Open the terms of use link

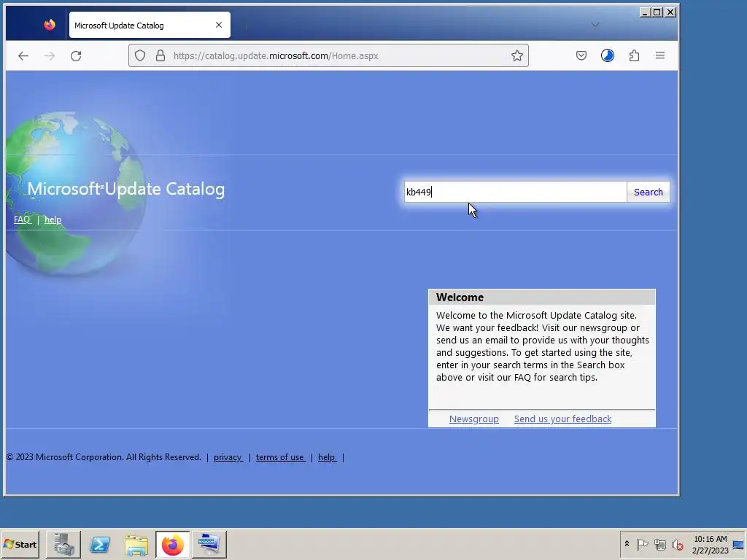coord(280,457)
